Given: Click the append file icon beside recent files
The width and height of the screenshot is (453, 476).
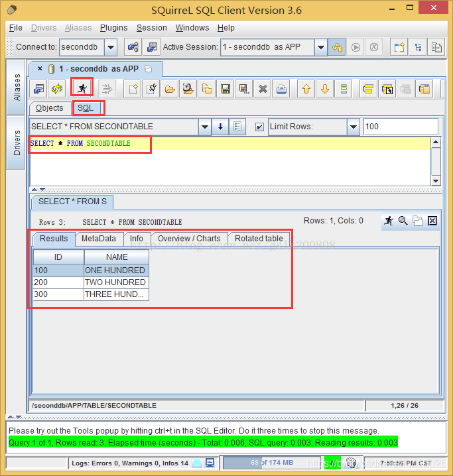Looking at the screenshot, I should pos(207,89).
